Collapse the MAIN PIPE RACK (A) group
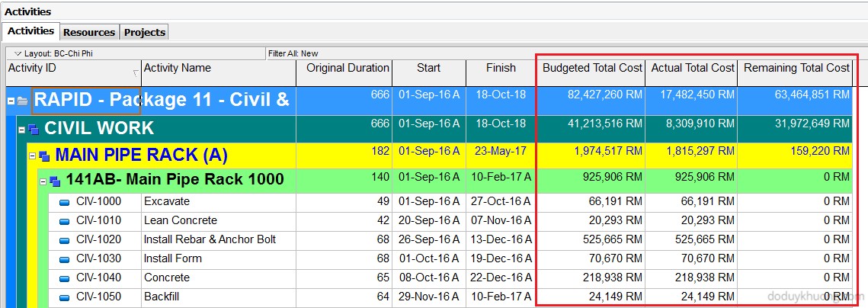 32,156
